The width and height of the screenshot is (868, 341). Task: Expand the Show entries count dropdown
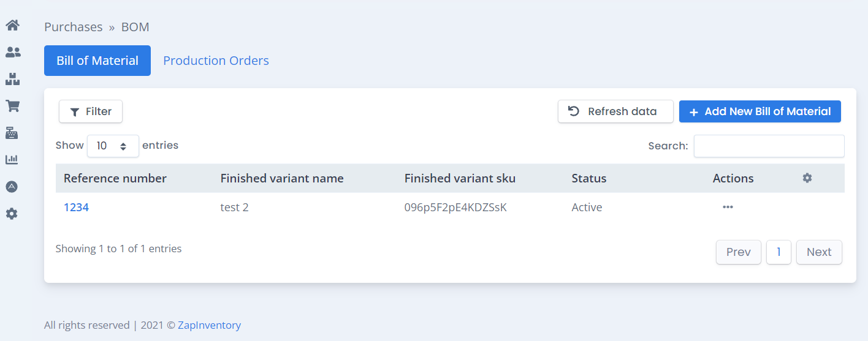113,146
